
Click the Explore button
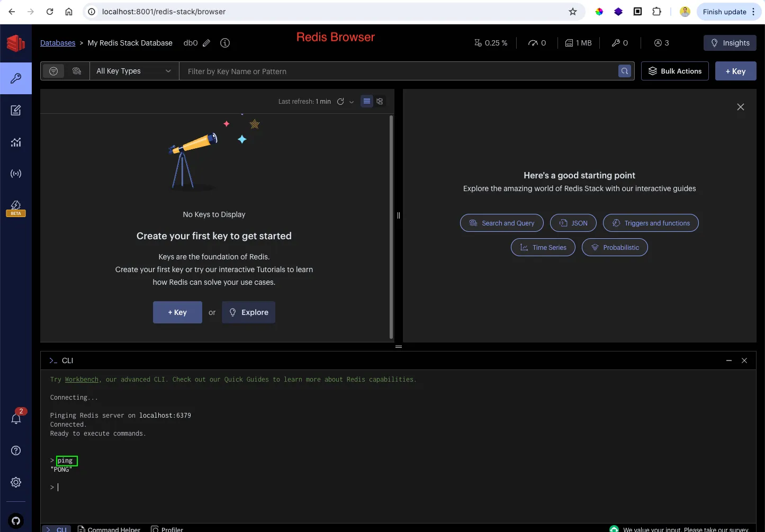(x=249, y=312)
